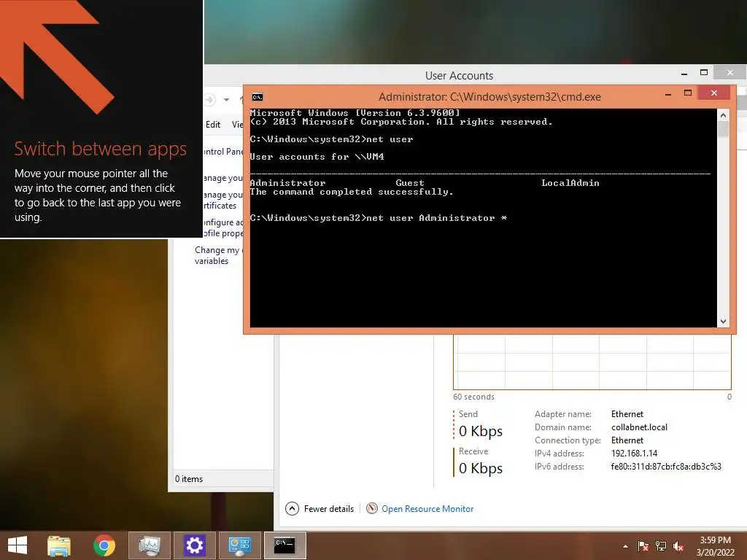Click cmd.exe title bar system icon
747x560 pixels.
click(258, 97)
